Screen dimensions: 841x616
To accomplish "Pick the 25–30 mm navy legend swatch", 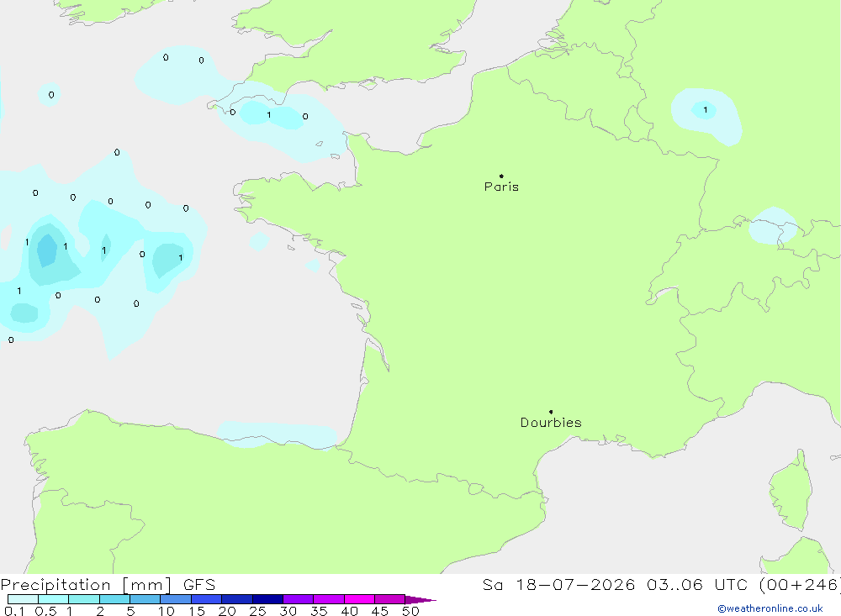I will coord(267,599).
